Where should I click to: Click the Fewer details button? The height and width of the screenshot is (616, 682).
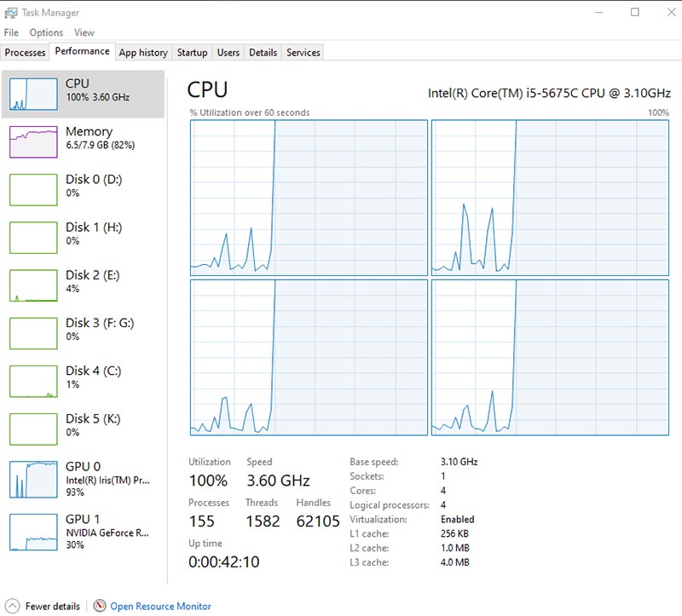(43, 606)
